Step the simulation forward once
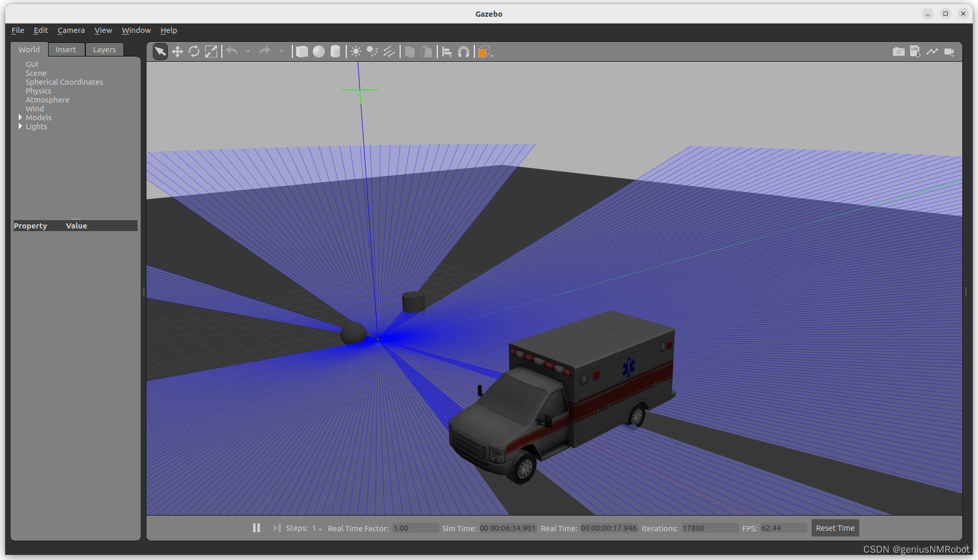The width and height of the screenshot is (978, 560). coord(277,528)
